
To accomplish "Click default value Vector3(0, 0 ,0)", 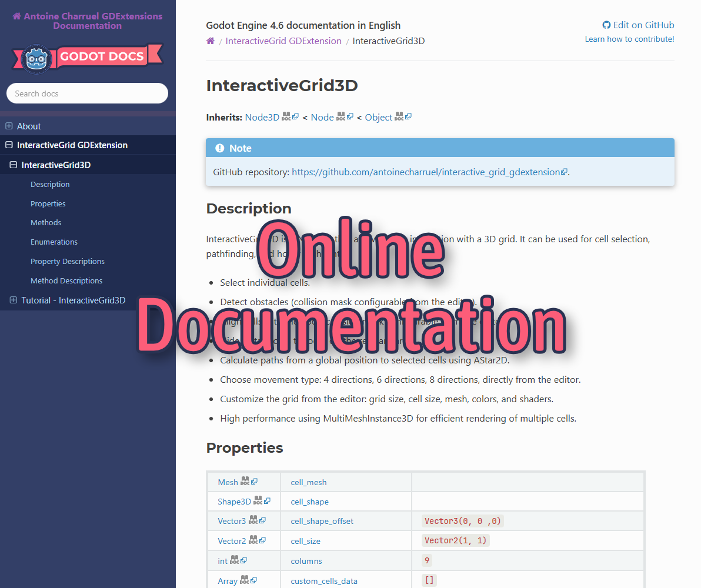I will click(463, 521).
